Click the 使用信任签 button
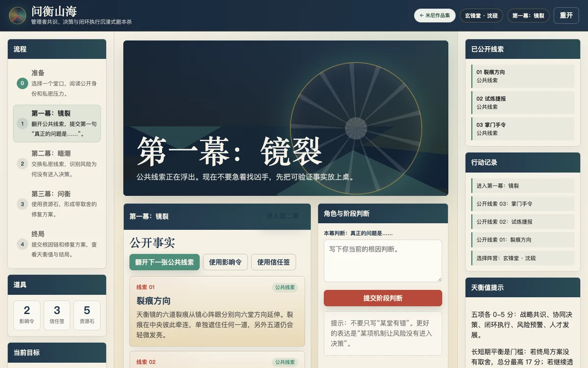 273,262
